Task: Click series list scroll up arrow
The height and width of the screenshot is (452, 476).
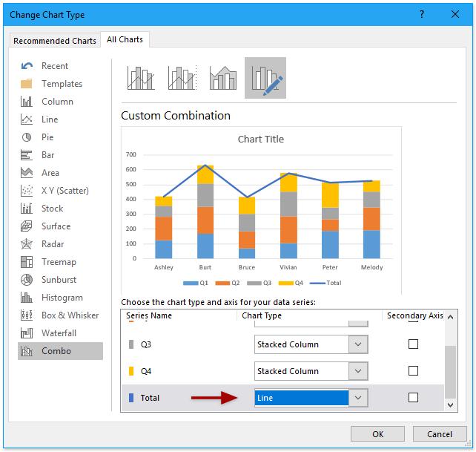Action: click(451, 317)
